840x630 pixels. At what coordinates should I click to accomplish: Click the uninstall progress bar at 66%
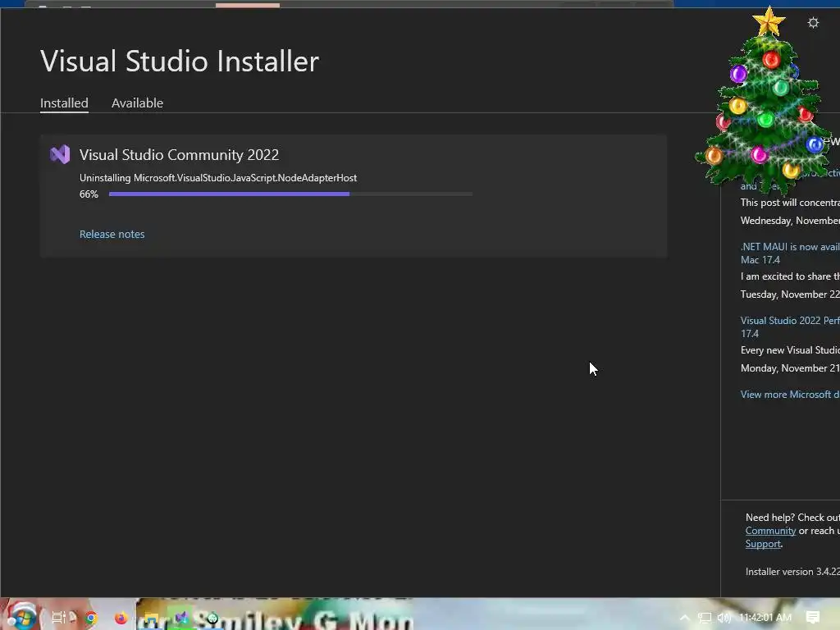click(x=290, y=194)
